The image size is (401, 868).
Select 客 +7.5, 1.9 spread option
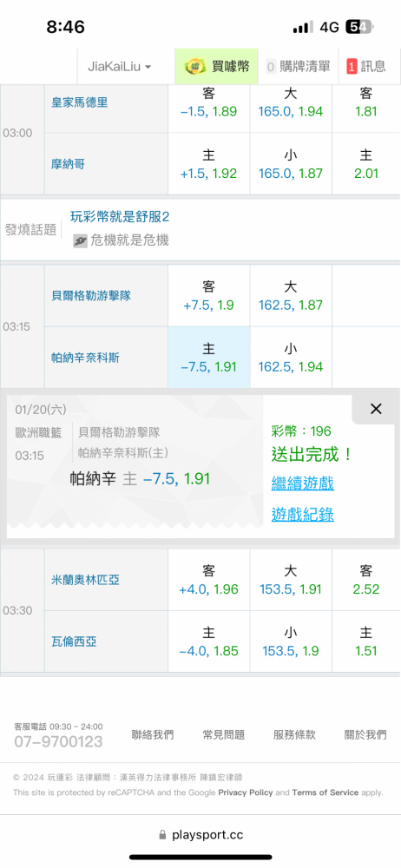coord(209,296)
